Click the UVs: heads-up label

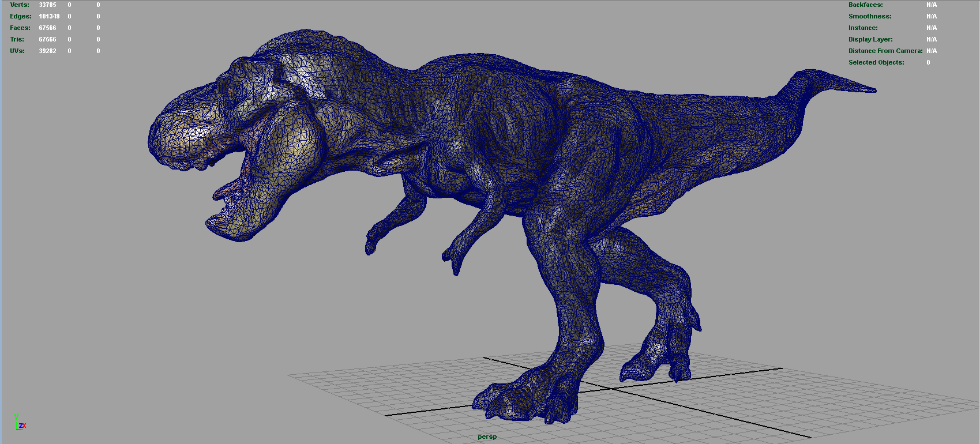pos(17,51)
